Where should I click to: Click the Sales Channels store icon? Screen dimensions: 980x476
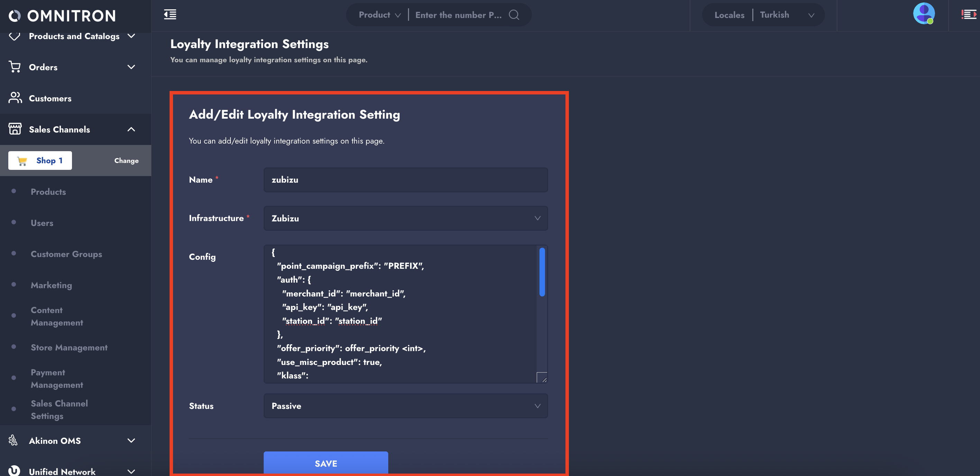15,129
